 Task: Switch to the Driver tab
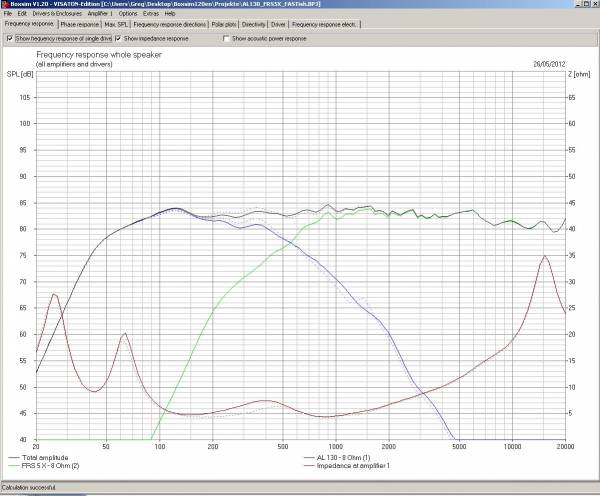[278, 24]
